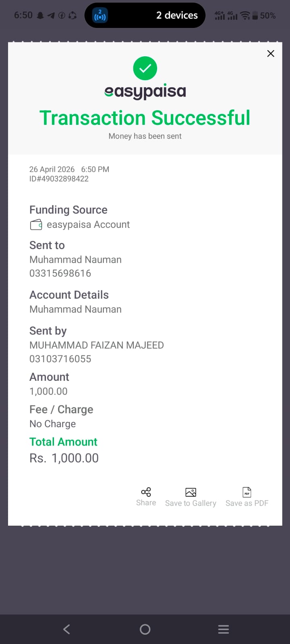Tap recipient number 03315698616

coord(60,273)
